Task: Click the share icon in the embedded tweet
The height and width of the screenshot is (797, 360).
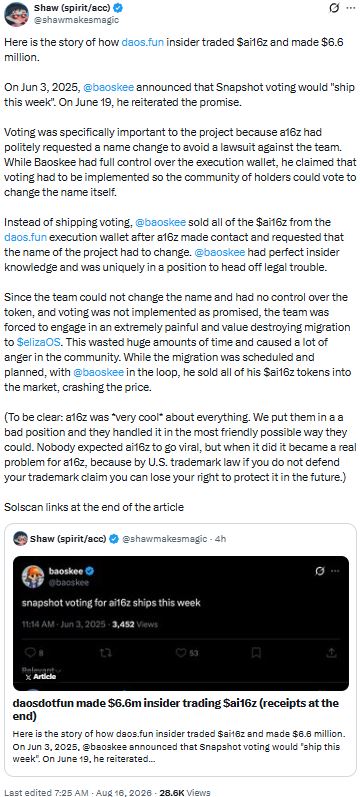Action: pyautogui.click(x=332, y=652)
